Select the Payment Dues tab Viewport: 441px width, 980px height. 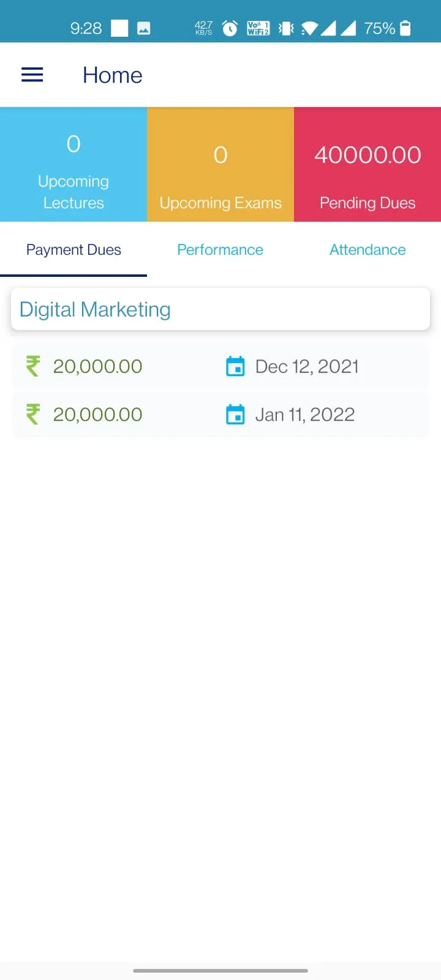coord(73,250)
